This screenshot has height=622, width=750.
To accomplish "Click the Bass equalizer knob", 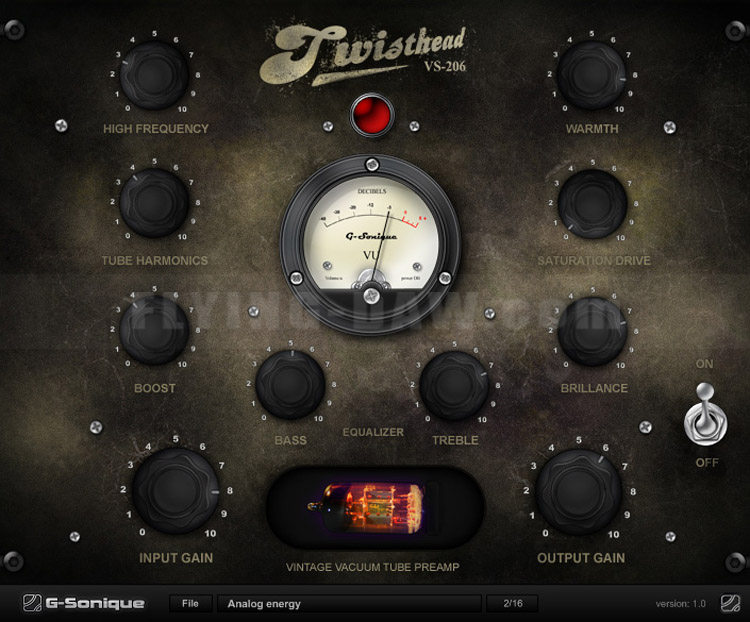I will pyautogui.click(x=290, y=385).
